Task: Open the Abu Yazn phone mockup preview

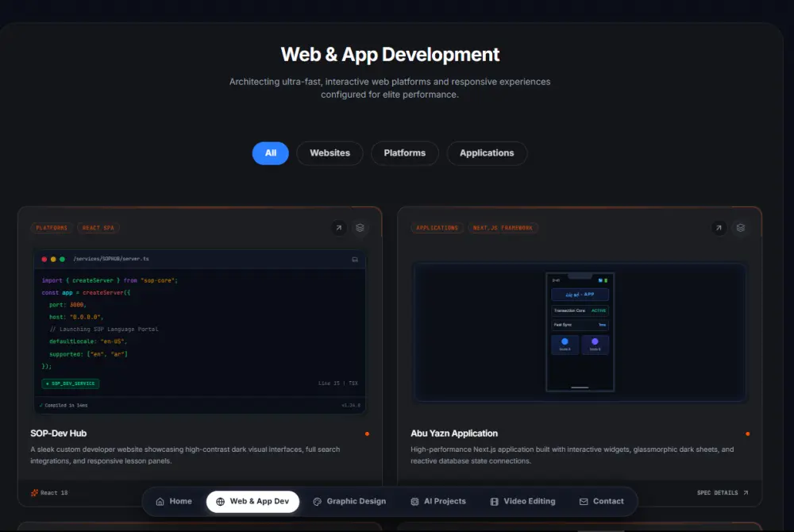Action: coord(580,332)
